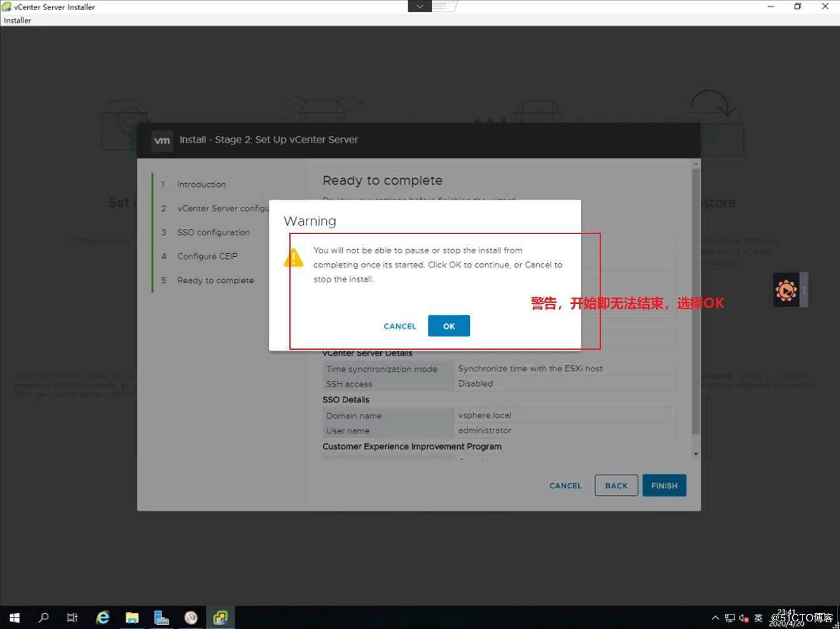840x629 pixels.
Task: Open File Explorer from taskbar
Action: 132,618
